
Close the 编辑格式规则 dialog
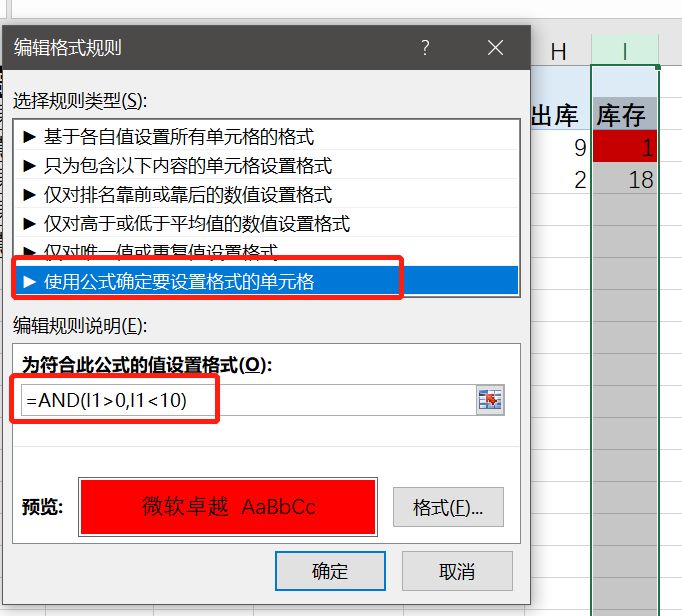pyautogui.click(x=495, y=47)
